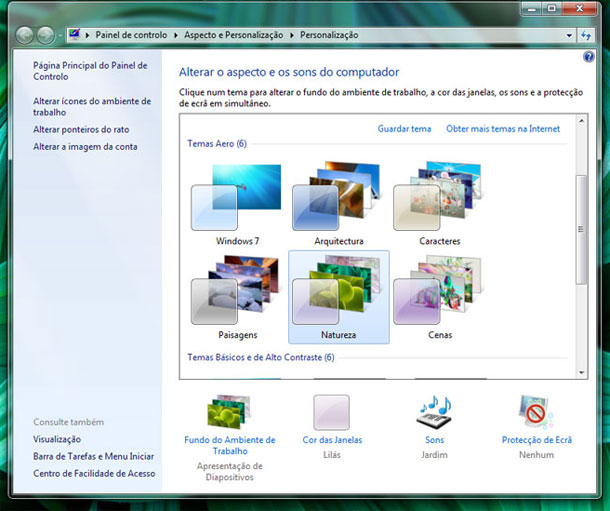Click the help question mark icon
Image resolution: width=610 pixels, height=511 pixels.
[x=589, y=57]
